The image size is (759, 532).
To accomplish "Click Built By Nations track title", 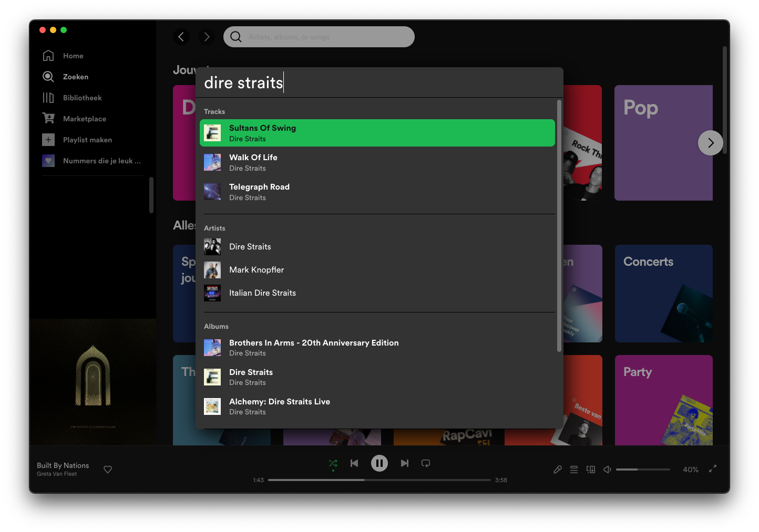I will pos(63,465).
